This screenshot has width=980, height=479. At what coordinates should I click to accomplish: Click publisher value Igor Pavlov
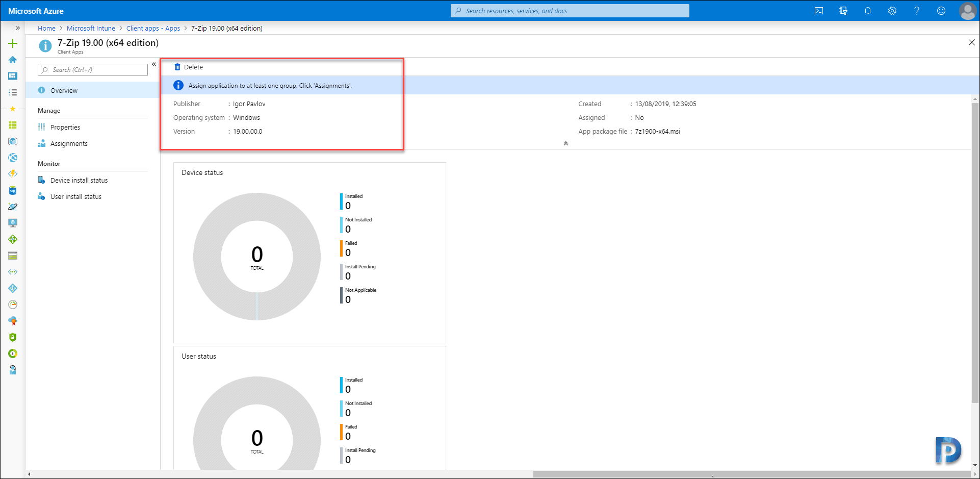click(249, 104)
